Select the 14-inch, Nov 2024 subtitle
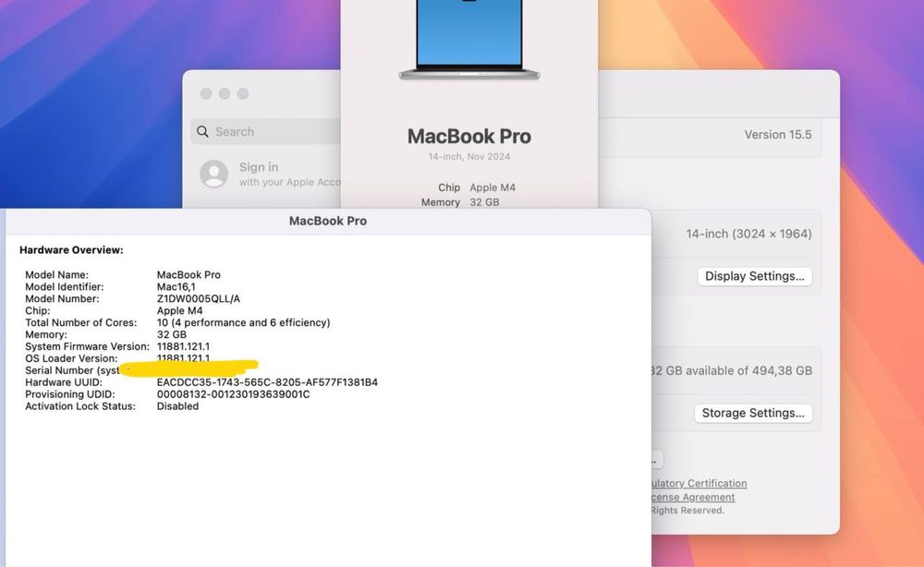 point(469,157)
